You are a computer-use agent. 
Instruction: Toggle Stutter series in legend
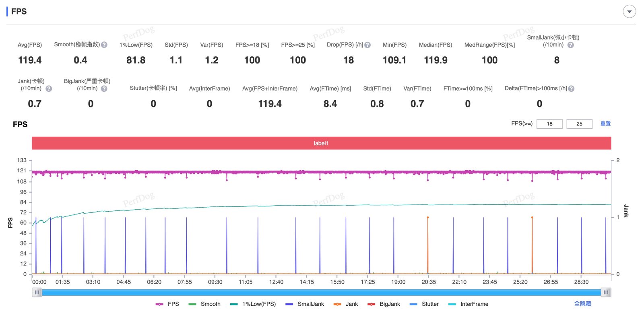click(x=424, y=304)
